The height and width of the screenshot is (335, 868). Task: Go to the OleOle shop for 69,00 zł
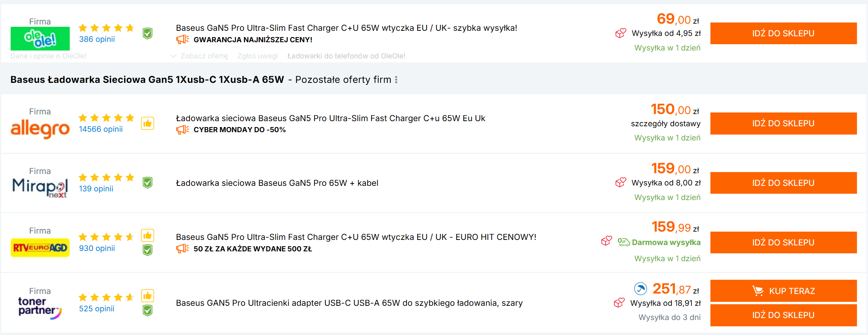pos(783,34)
